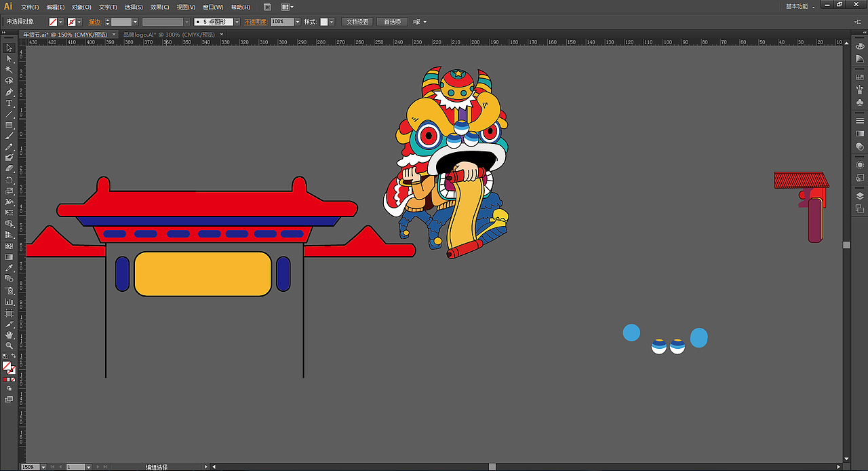This screenshot has height=471, width=868.
Task: Select the Selection tool (black arrow)
Action: click(x=9, y=48)
